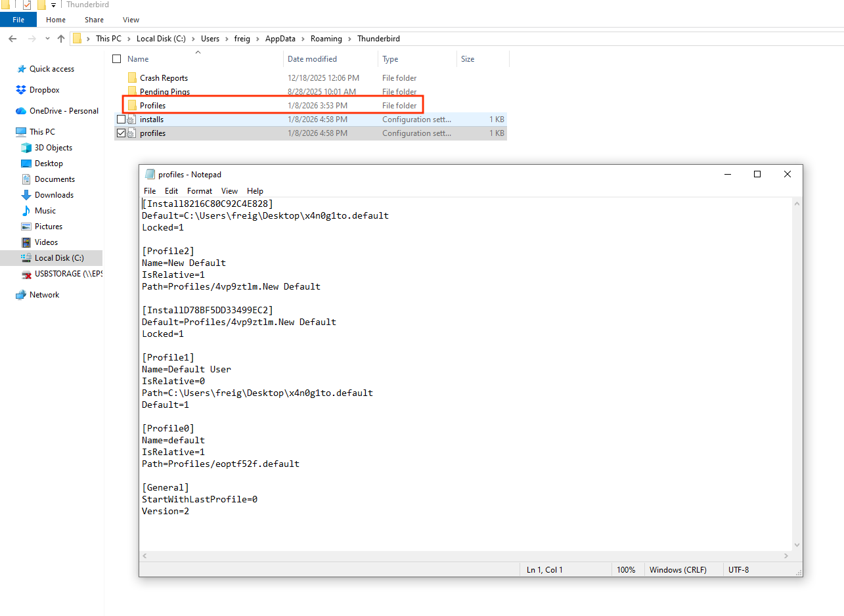Viewport: 844px width, 616px height.
Task: Click the folder icon in the address bar
Action: pyautogui.click(x=78, y=39)
